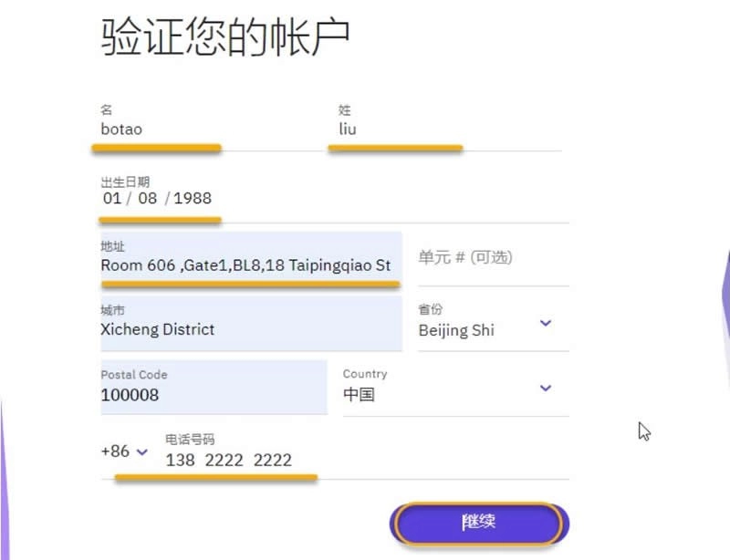Focus the 姓 field containing liu
The width and height of the screenshot is (730, 560).
447,130
